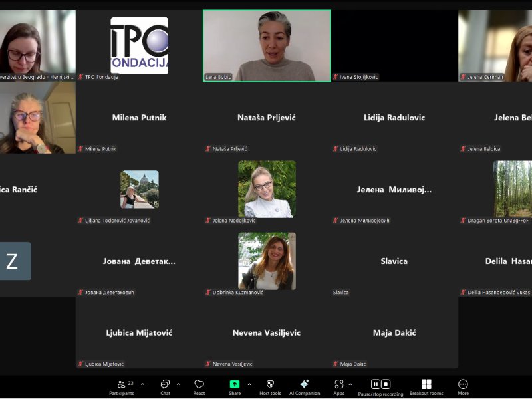Select Lana Bobić's active speaker video
532x399 pixels.
coord(267,45)
